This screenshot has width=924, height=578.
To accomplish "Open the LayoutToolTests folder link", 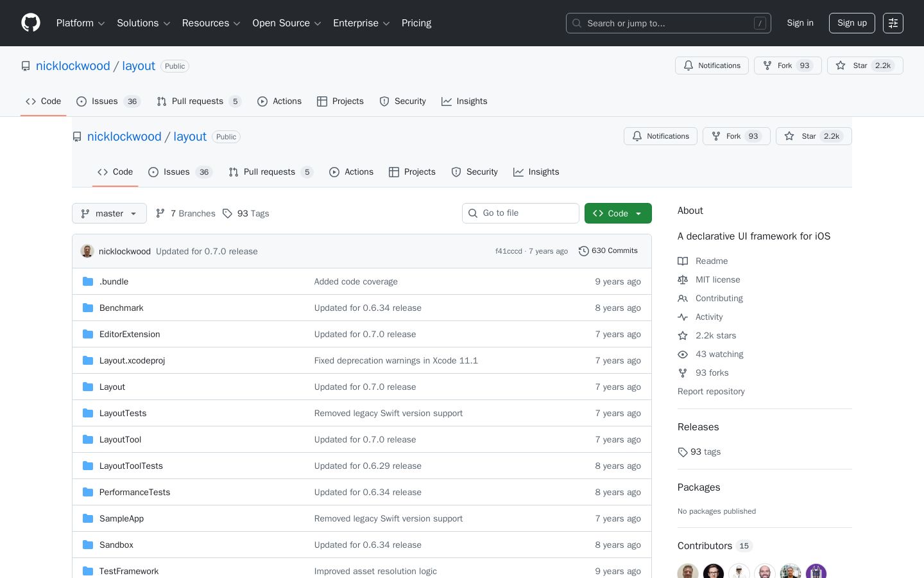I will 131,466.
